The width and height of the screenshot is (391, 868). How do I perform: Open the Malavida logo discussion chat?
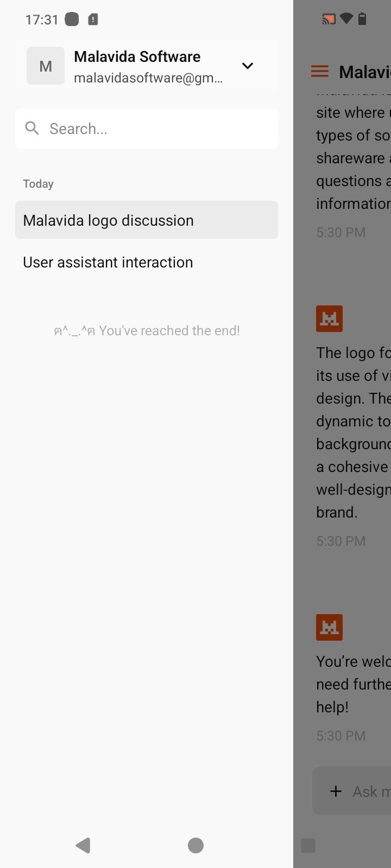pos(147,220)
